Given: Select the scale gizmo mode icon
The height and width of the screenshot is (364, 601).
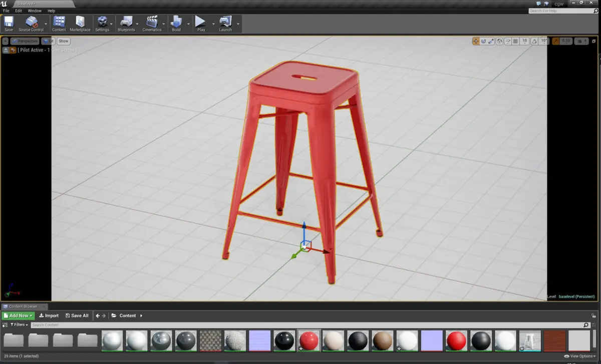Looking at the screenshot, I should [x=491, y=41].
